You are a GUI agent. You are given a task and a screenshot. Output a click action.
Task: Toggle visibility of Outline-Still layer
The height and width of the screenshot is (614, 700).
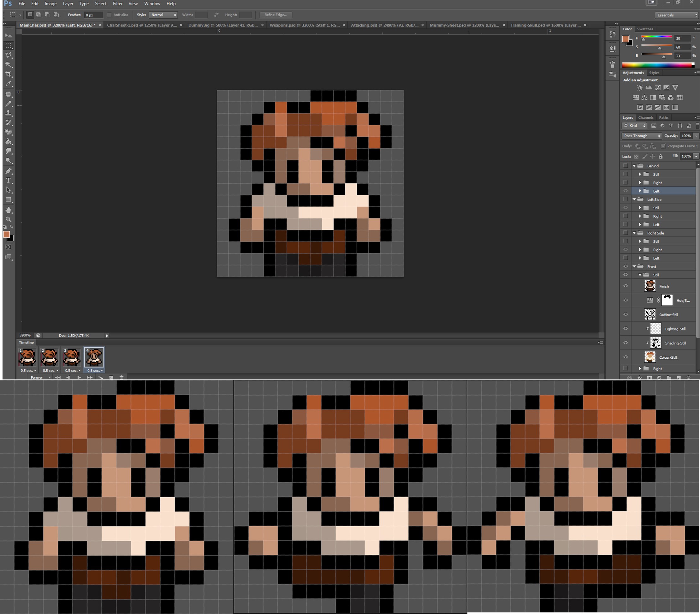coord(625,314)
